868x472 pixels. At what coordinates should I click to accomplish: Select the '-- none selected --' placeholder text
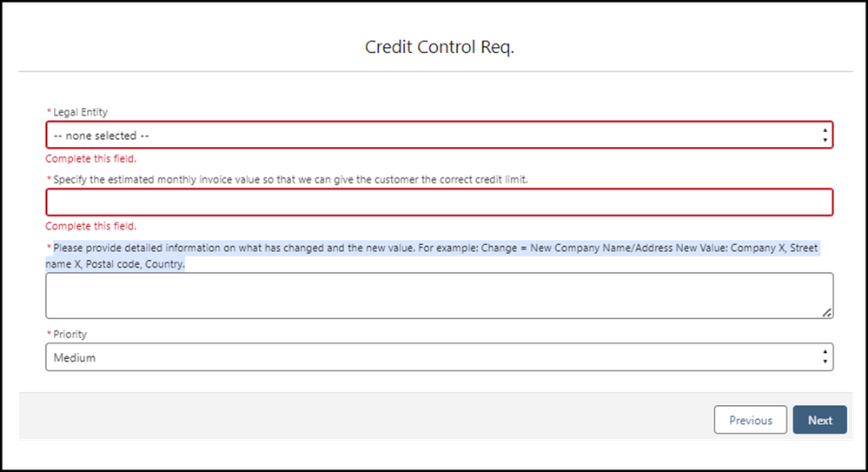[x=101, y=136]
